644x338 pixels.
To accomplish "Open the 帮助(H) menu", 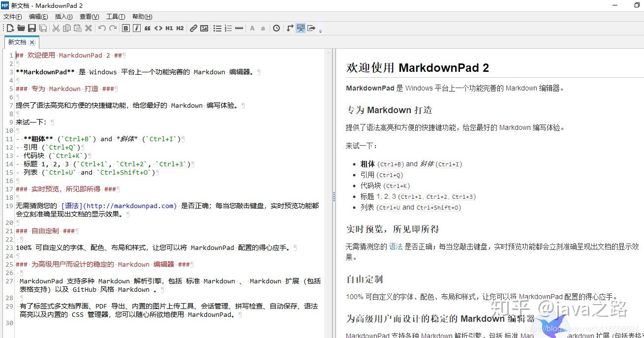I will [142, 16].
